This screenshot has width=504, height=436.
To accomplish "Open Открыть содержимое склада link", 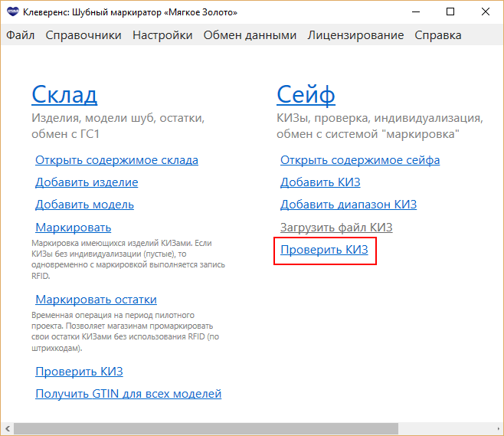I will tap(116, 160).
